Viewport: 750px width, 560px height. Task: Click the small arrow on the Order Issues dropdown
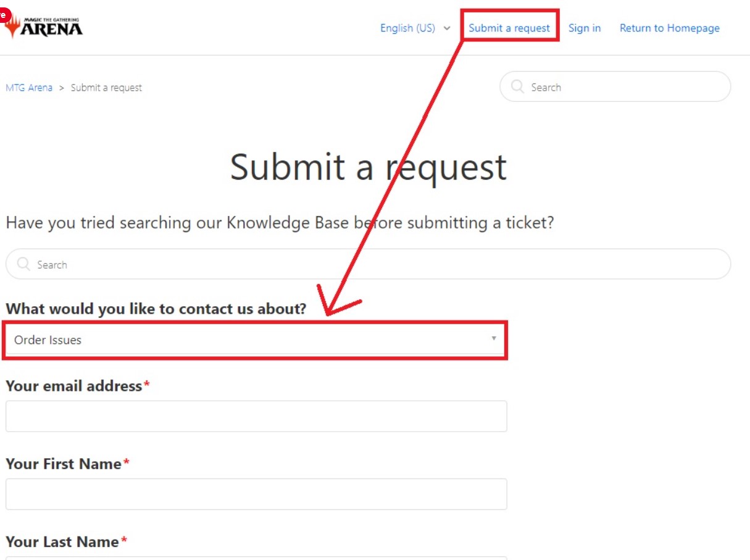[x=493, y=338]
